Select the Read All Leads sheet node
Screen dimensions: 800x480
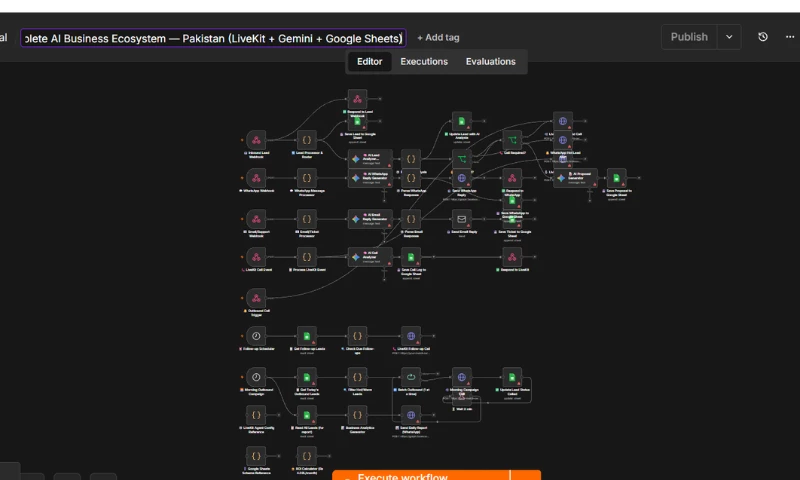tap(307, 415)
